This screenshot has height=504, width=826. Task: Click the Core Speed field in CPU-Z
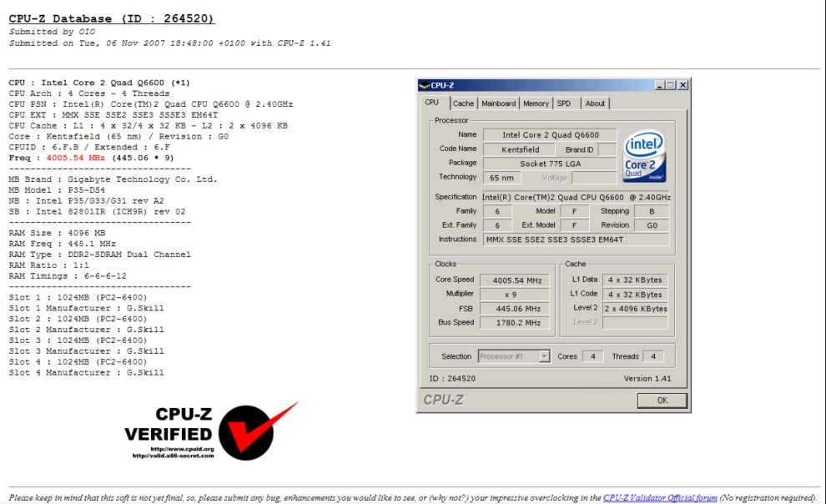pos(515,280)
